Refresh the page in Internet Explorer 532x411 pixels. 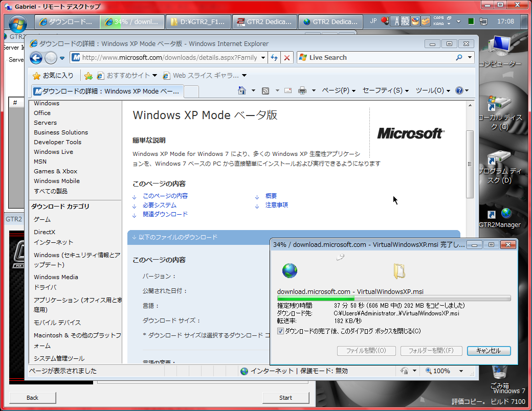274,58
